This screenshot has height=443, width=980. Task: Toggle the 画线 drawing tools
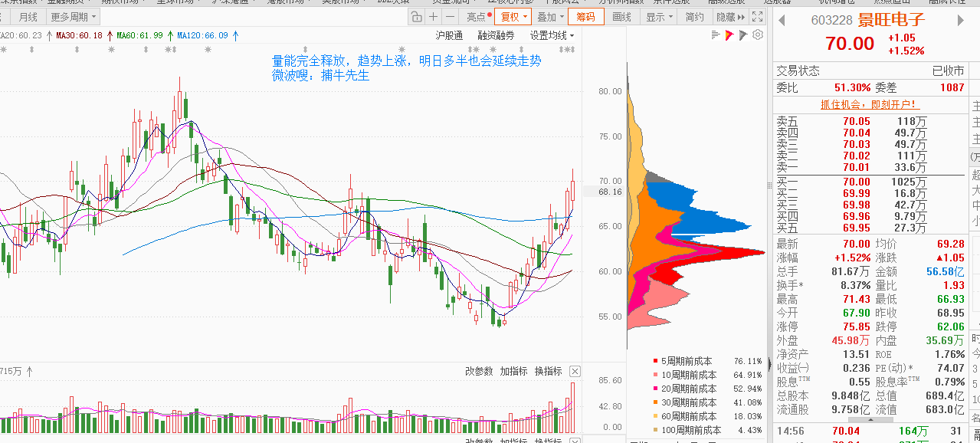coord(622,16)
